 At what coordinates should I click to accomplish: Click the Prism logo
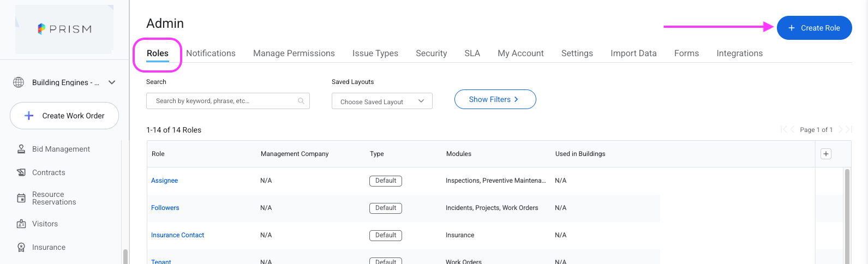pos(64,29)
